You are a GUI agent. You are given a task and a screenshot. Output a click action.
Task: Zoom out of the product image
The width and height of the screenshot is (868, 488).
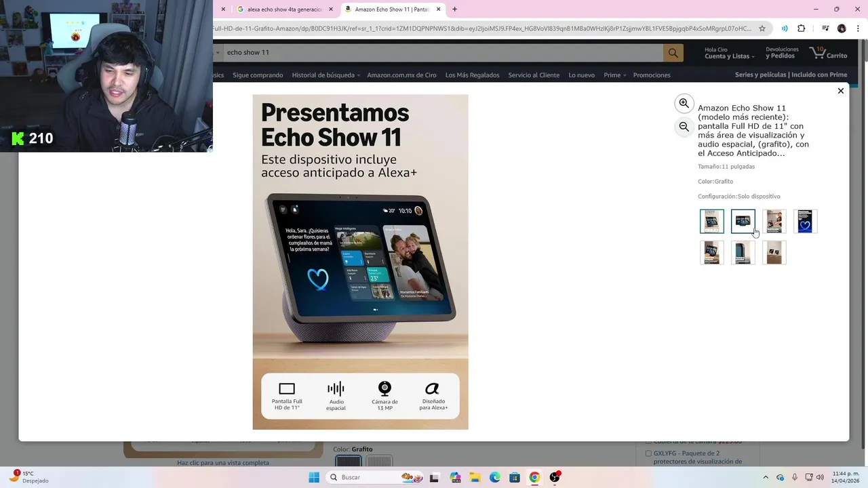pyautogui.click(x=684, y=126)
